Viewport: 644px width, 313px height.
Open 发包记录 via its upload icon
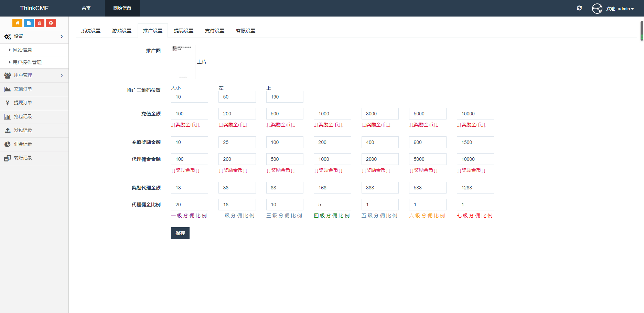click(x=8, y=131)
